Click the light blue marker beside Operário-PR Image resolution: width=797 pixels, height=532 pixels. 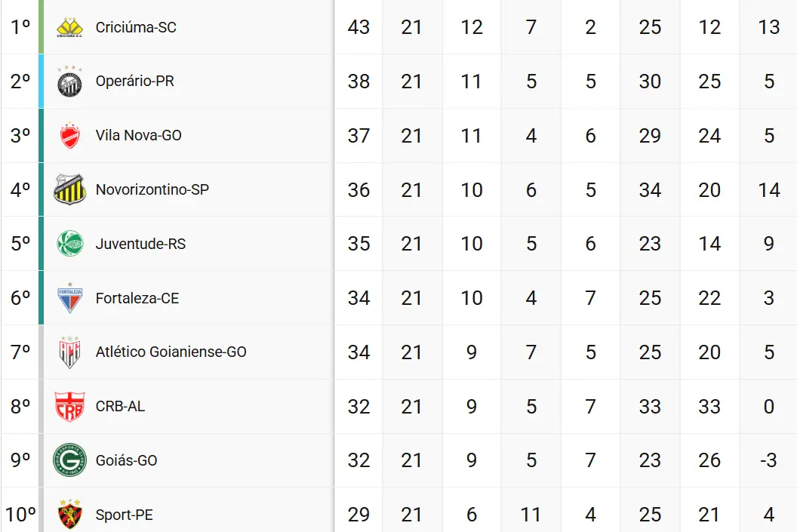pyautogui.click(x=42, y=81)
